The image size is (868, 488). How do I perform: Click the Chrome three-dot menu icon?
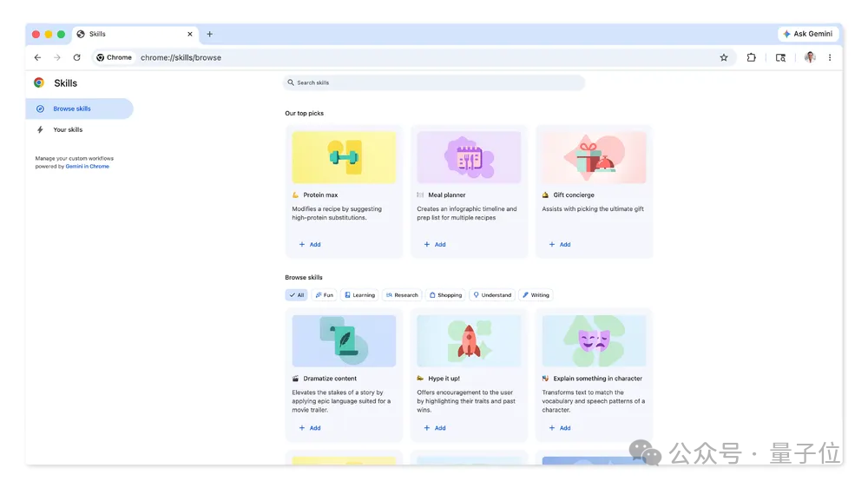tap(830, 57)
